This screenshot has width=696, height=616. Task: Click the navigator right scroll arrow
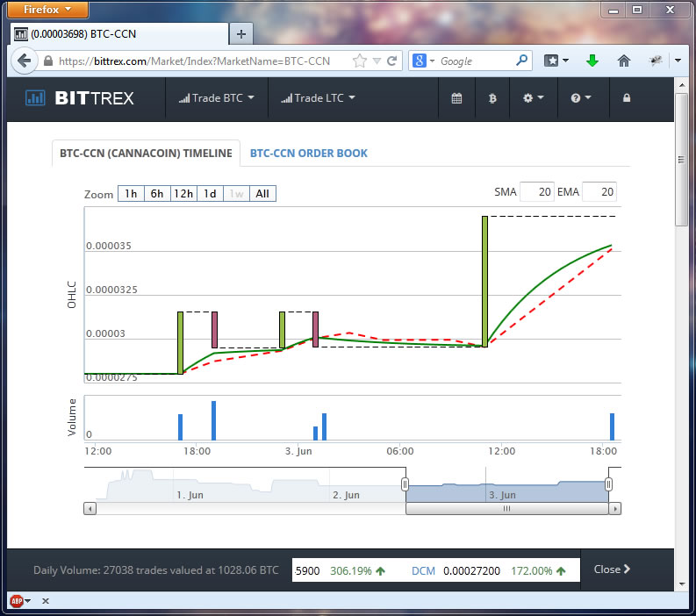click(x=614, y=509)
